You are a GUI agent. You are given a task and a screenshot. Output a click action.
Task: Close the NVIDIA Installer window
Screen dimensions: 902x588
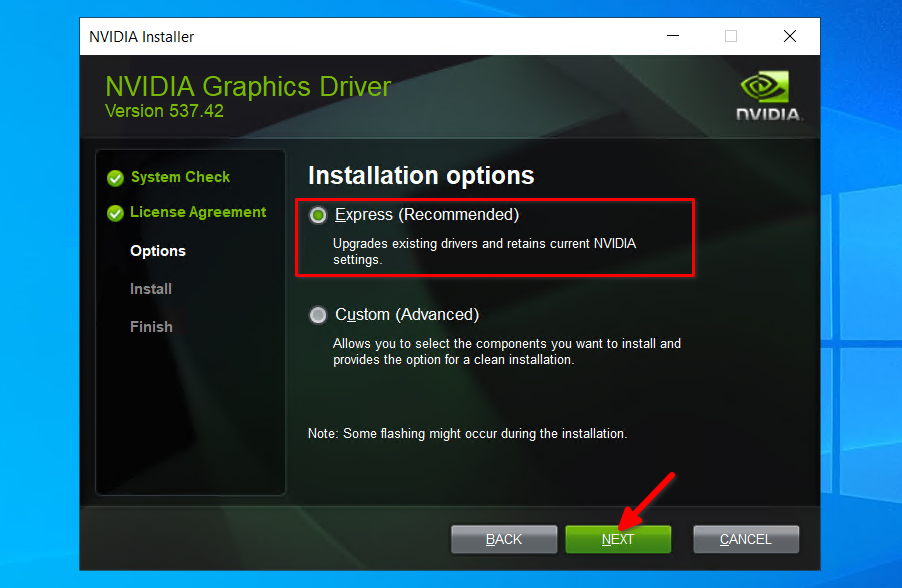[x=790, y=36]
